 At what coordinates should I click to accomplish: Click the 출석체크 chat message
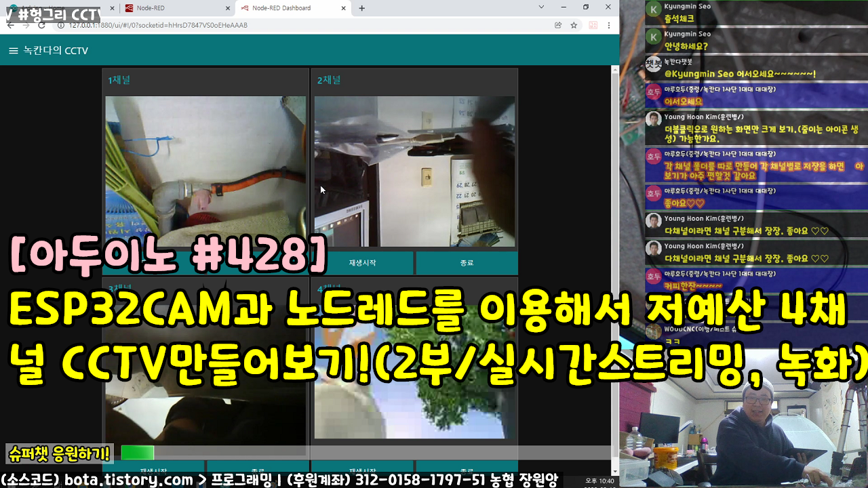tap(681, 19)
